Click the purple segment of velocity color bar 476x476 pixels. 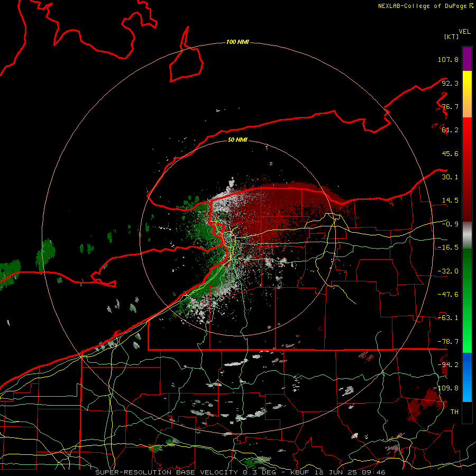click(x=467, y=59)
